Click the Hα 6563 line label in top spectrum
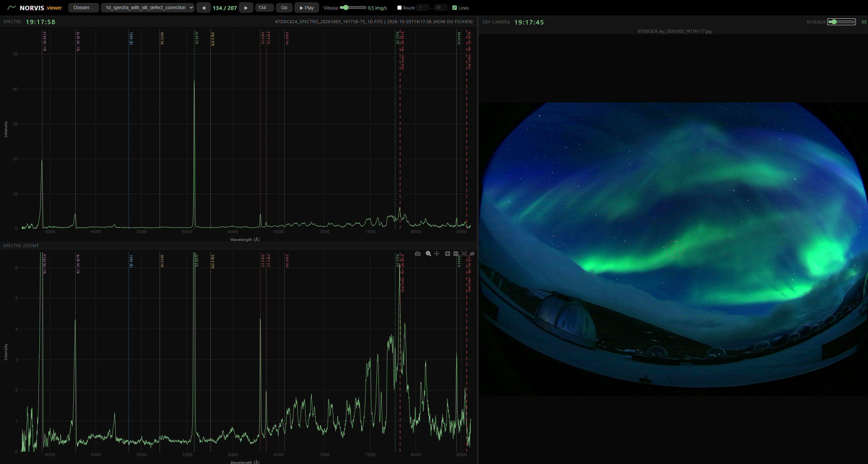The height and width of the screenshot is (464, 868). tap(287, 38)
